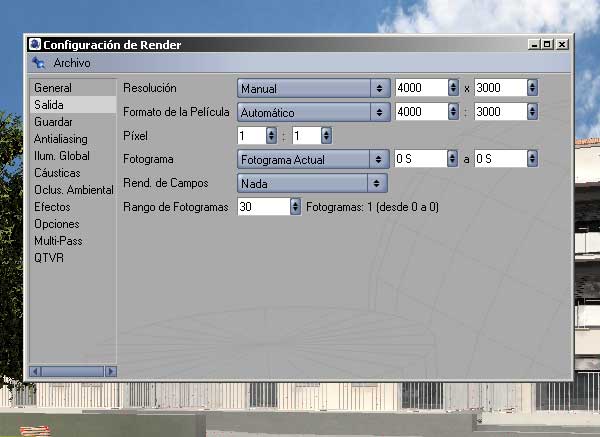
Task: Click the second Píxel stepper arrows
Action: 326,135
